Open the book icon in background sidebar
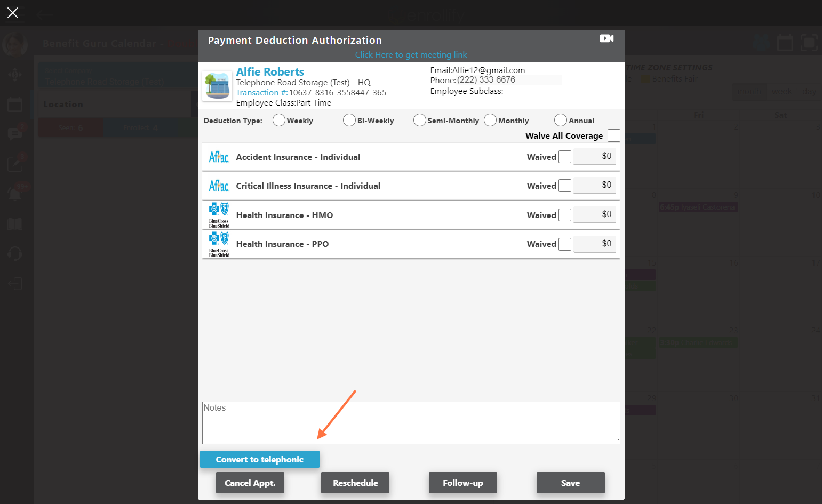This screenshot has width=822, height=504. [15, 224]
